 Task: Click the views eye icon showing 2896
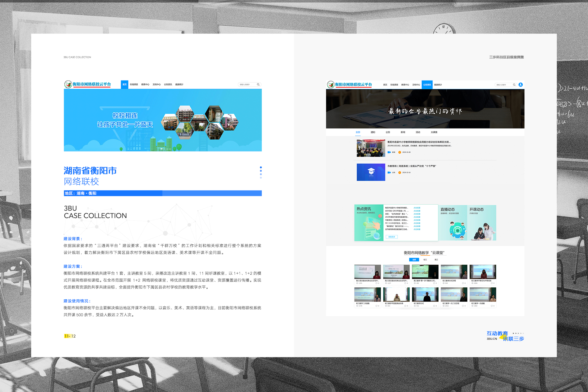tap(472, 283)
